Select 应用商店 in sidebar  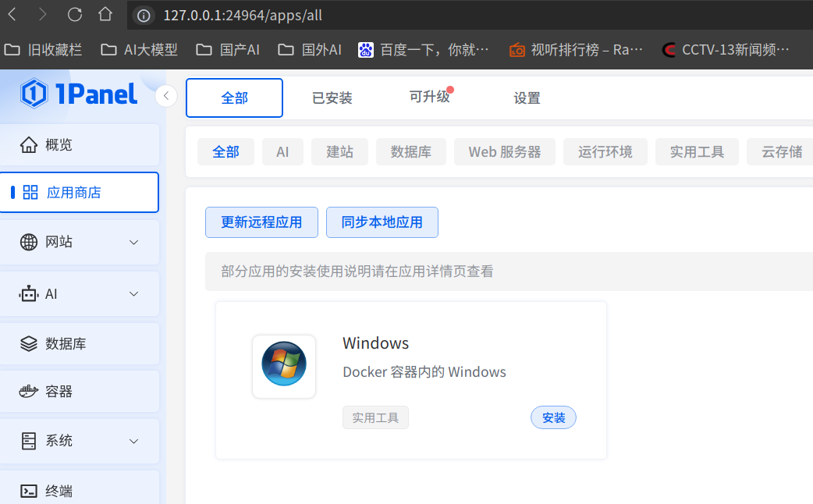pyautogui.click(x=80, y=193)
